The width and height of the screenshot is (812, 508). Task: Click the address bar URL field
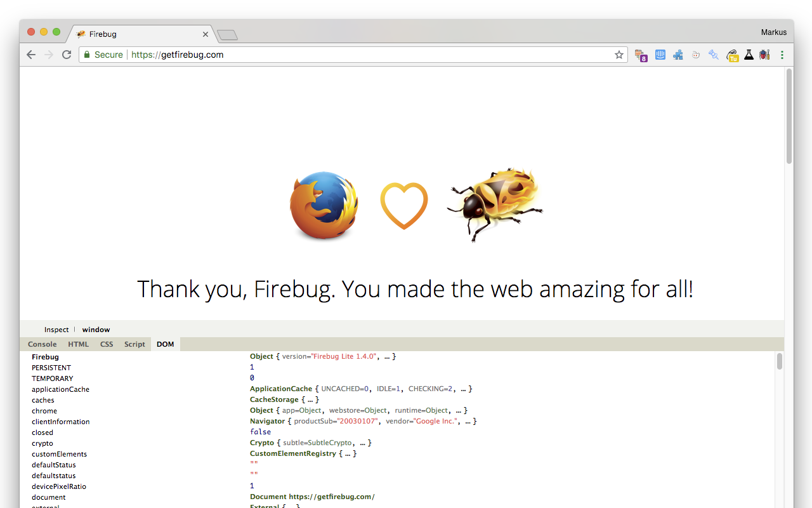(x=352, y=55)
